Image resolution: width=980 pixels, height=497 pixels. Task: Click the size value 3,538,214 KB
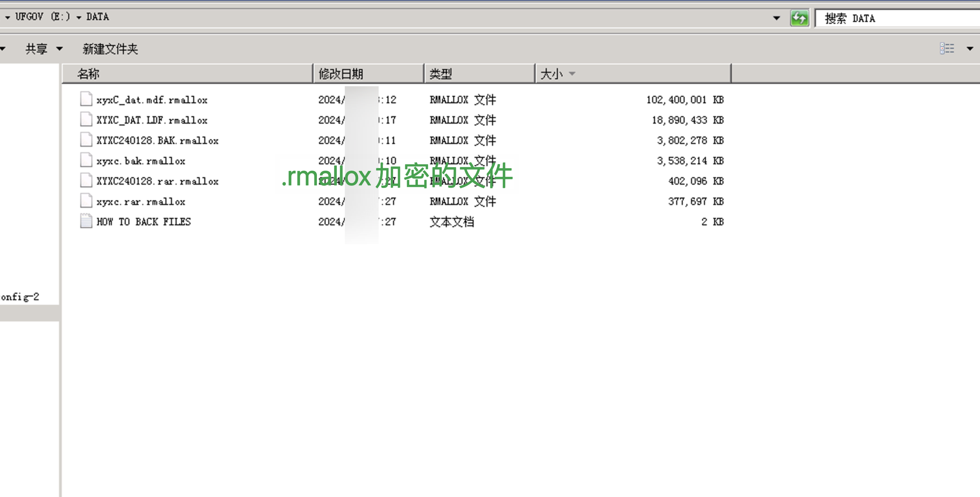690,161
